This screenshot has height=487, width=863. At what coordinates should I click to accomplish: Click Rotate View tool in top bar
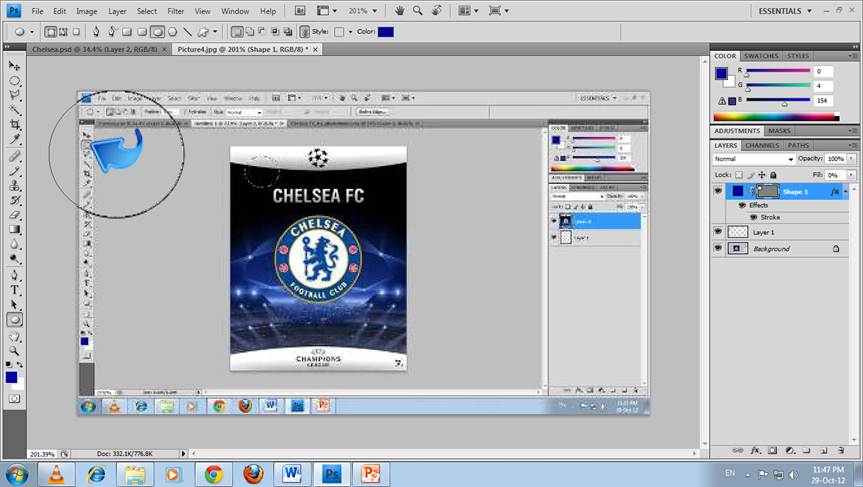tap(437, 10)
